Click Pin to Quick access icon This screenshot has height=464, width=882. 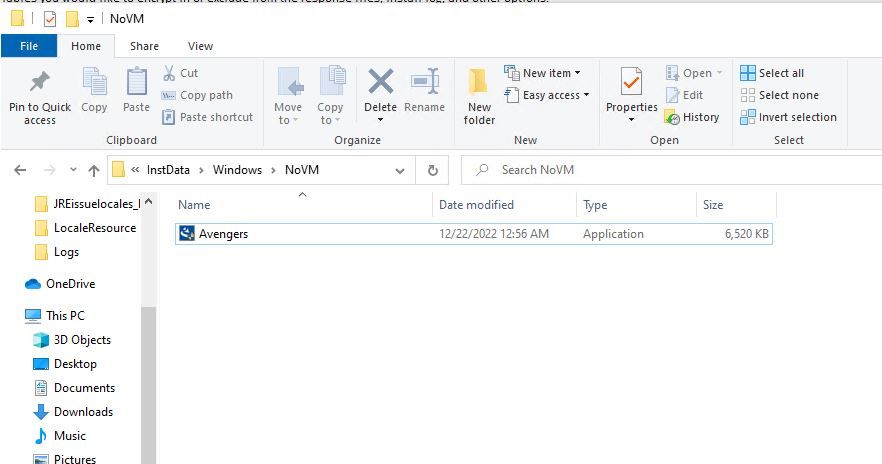[x=39, y=82]
